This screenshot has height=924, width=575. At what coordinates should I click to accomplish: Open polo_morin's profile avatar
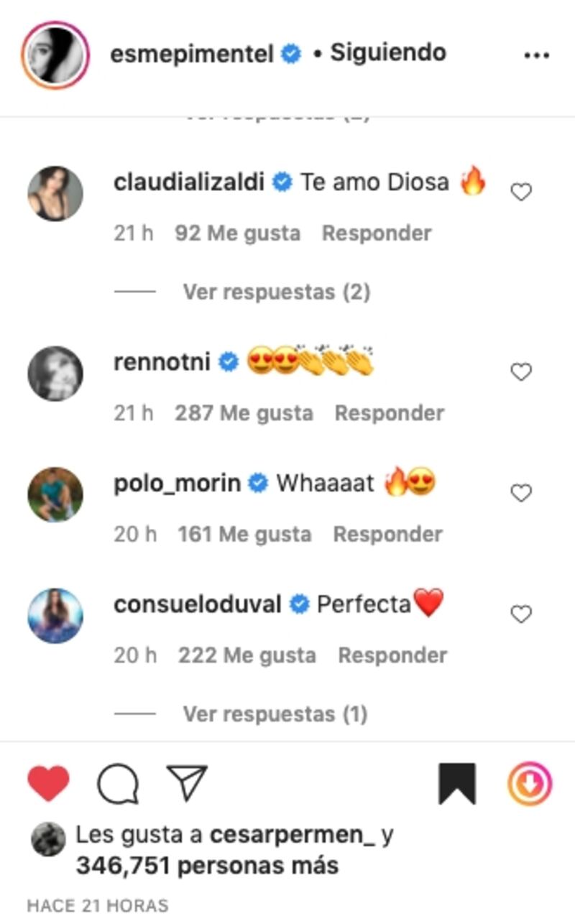55,494
